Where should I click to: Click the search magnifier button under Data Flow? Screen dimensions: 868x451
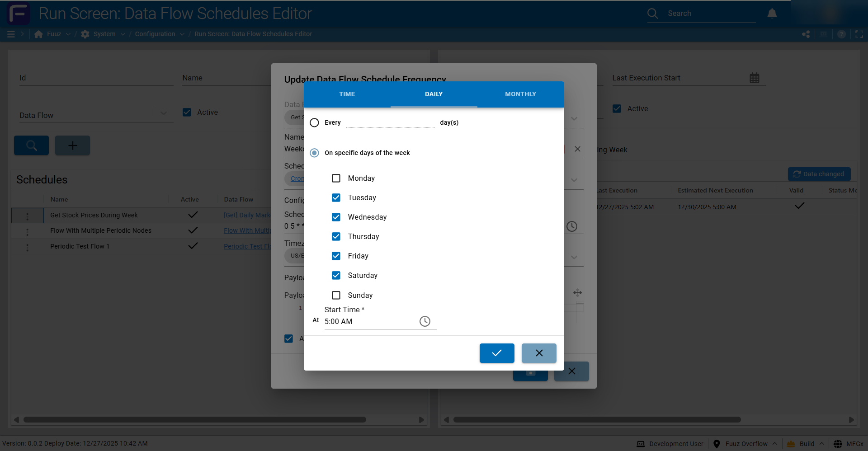pos(31,146)
